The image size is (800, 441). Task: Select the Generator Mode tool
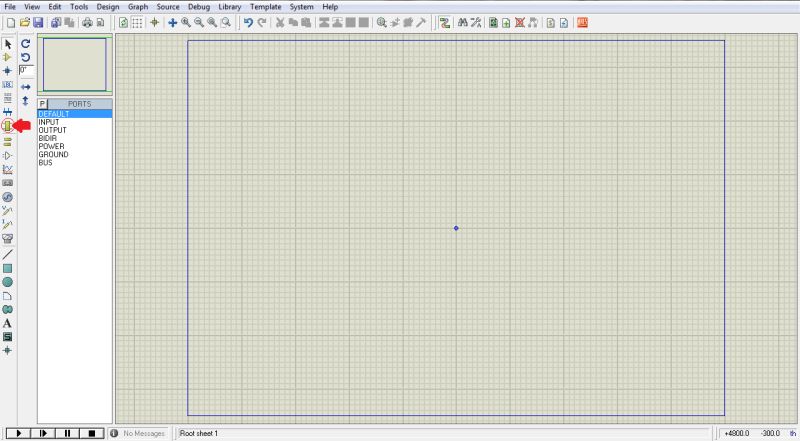[x=8, y=197]
